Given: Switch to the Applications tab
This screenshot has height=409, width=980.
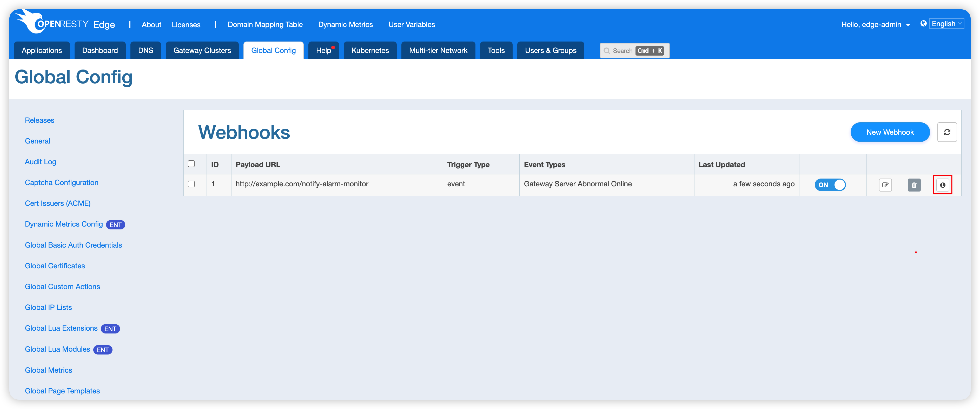Looking at the screenshot, I should [x=42, y=50].
